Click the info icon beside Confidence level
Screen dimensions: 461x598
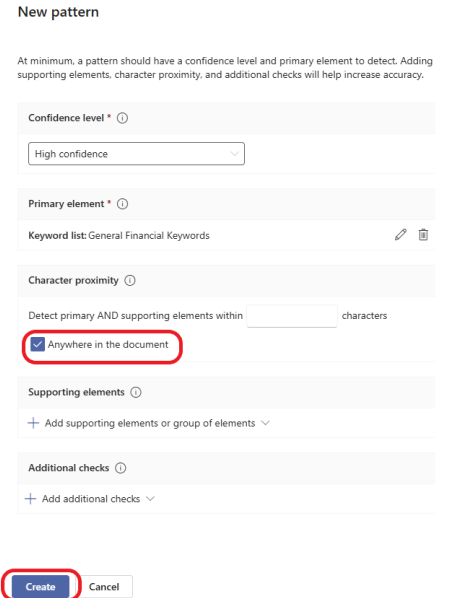pos(122,118)
